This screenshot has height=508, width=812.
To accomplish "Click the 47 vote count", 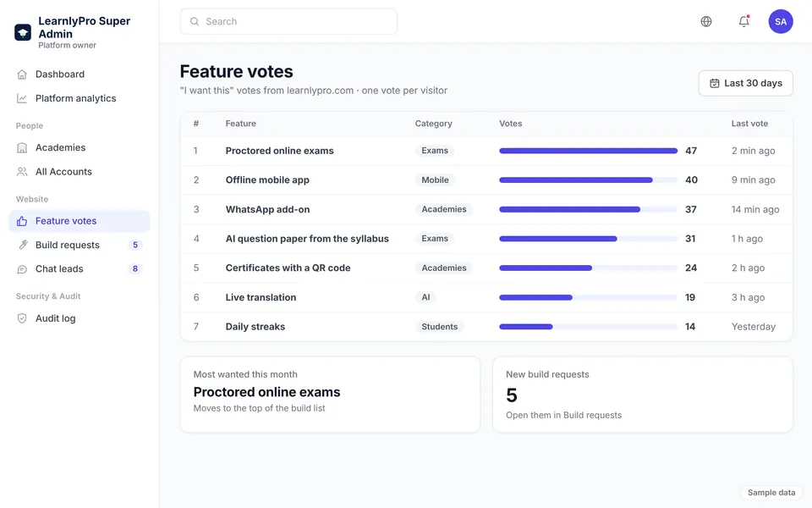I will click(691, 151).
